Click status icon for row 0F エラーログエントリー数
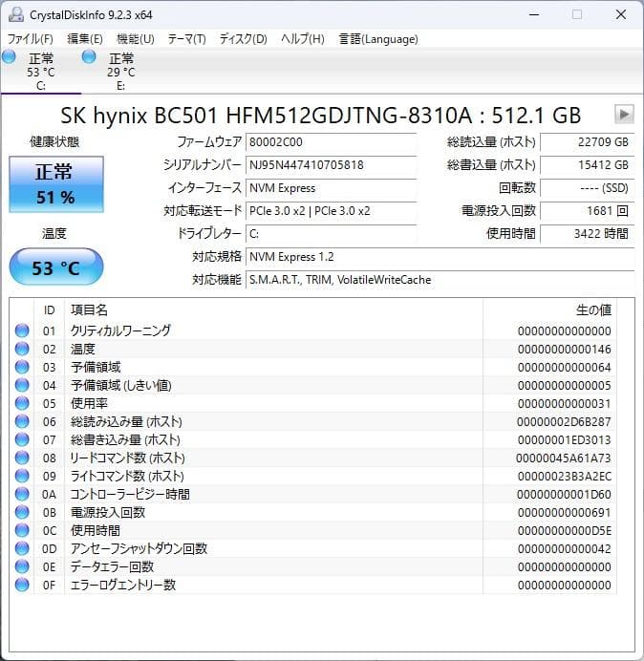 tap(22, 585)
